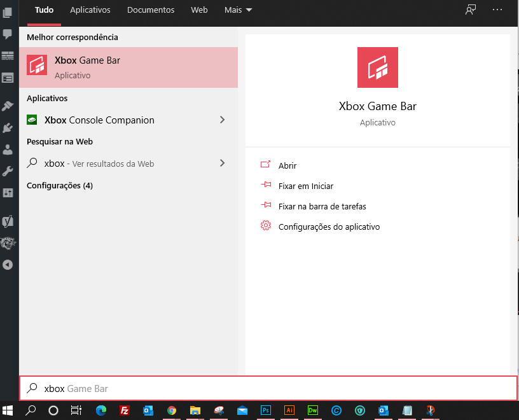Launch FileZilla from the taskbar
The width and height of the screenshot is (519, 420).
125,410
